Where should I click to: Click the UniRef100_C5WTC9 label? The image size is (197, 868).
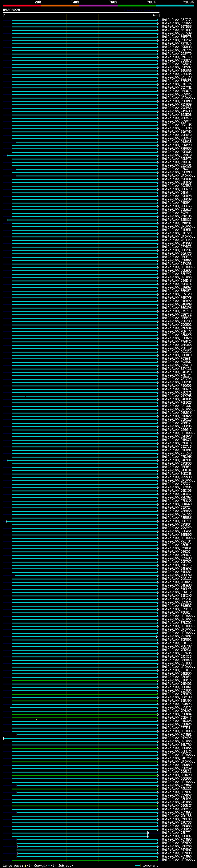(x=176, y=57)
